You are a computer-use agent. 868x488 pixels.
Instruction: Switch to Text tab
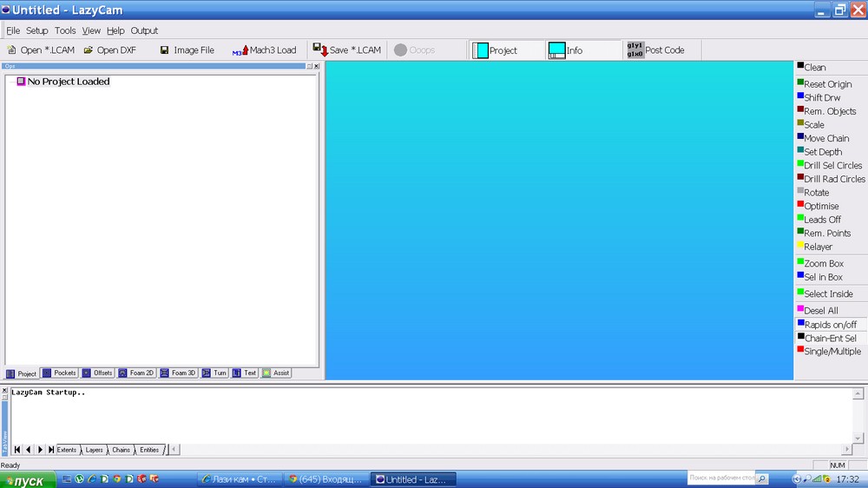click(x=244, y=373)
